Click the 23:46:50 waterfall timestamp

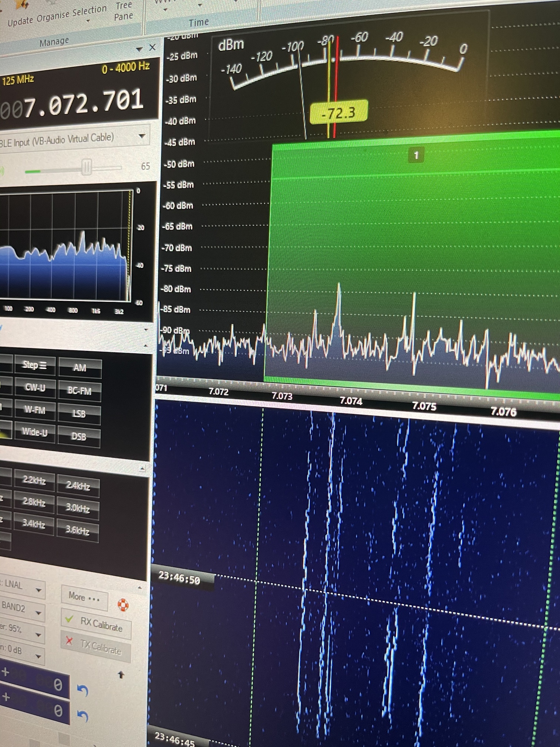tap(179, 578)
